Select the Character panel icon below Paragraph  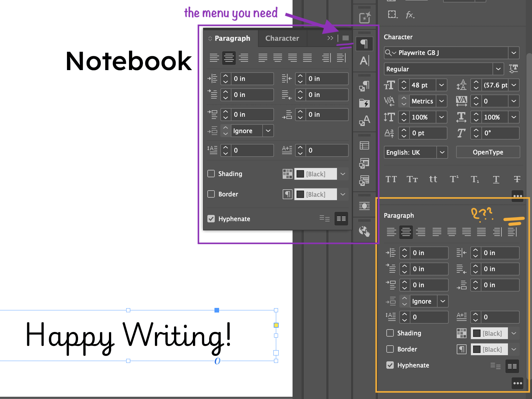[x=364, y=61]
